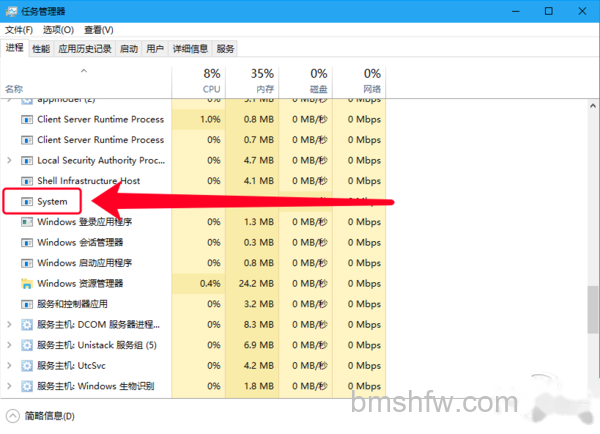Viewport: 600px width, 434px height.
Task: Switch to the 进程 tab
Action: pos(15,48)
